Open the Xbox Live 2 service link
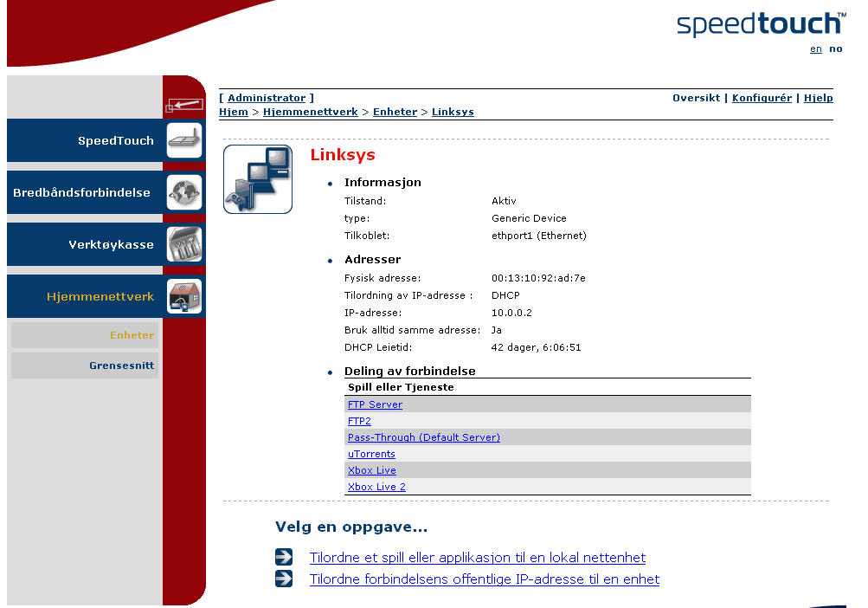 click(376, 487)
